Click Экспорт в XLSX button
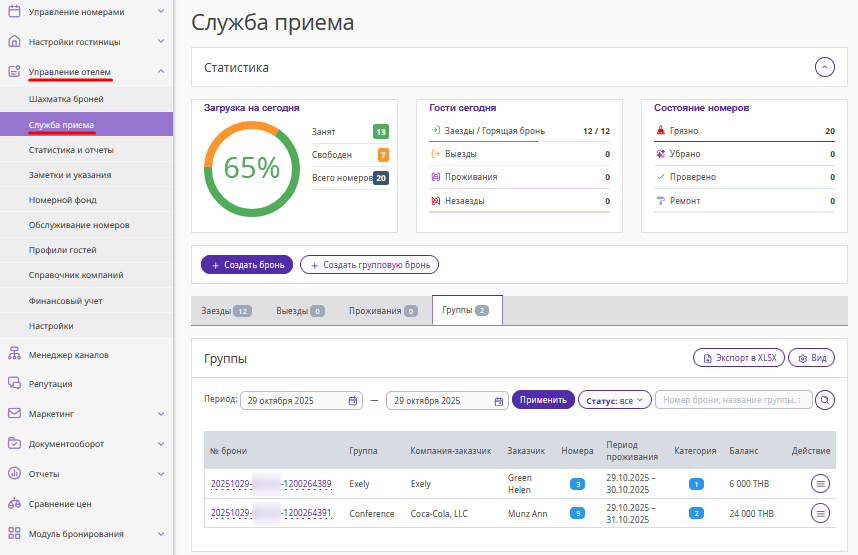 click(737, 357)
